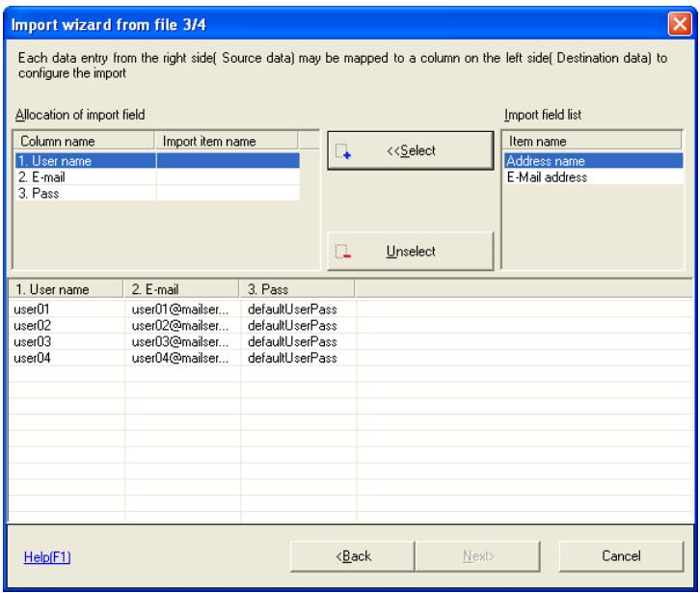Click the select icon with blue plus
This screenshot has height=593, width=700.
(343, 151)
